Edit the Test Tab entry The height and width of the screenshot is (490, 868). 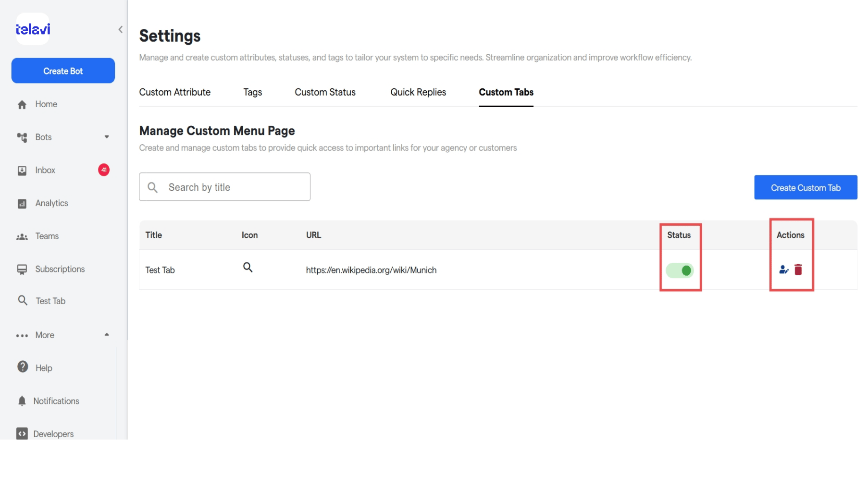(x=783, y=270)
